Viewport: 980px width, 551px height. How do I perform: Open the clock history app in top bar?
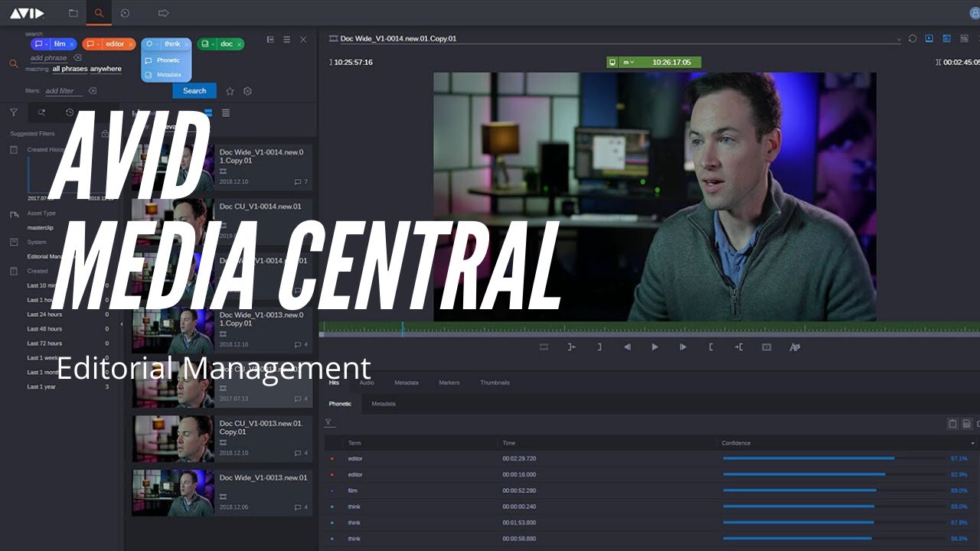tap(125, 13)
